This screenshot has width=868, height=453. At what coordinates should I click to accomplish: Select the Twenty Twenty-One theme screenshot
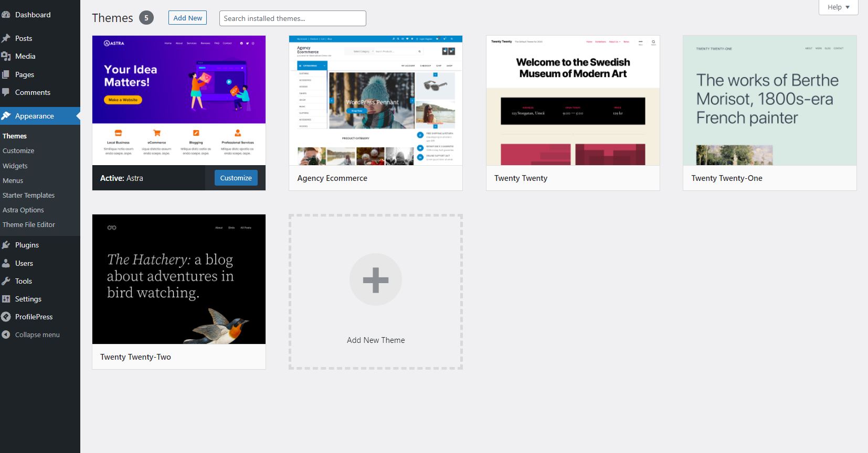pos(770,100)
